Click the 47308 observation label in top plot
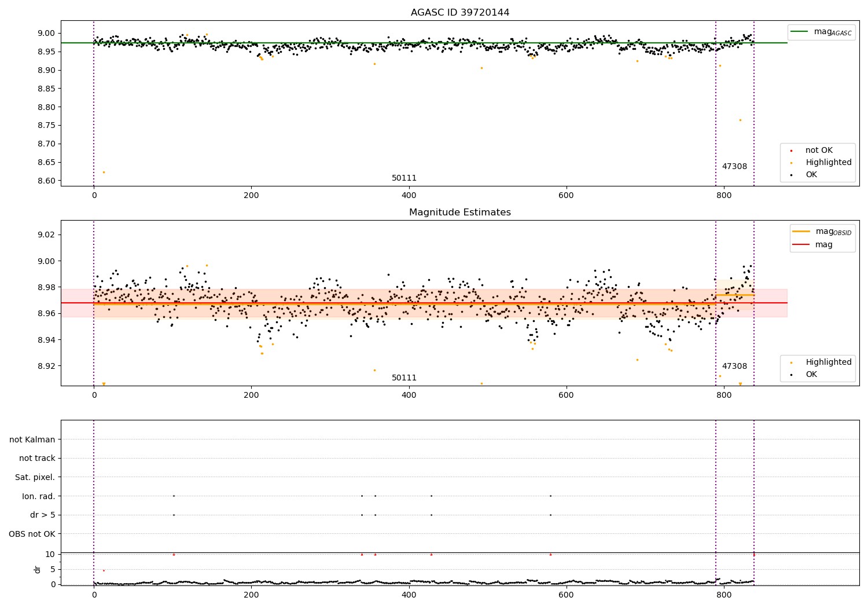Image resolution: width=868 pixels, height=608 pixels. click(x=734, y=167)
